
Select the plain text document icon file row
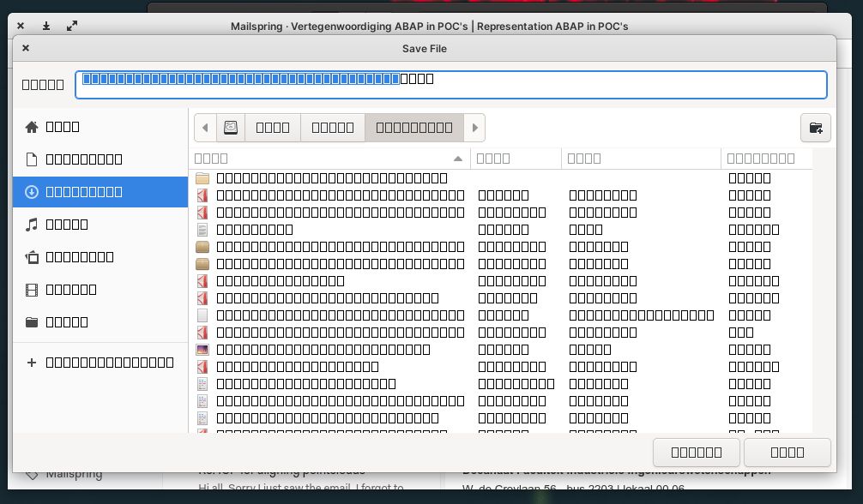[x=500, y=230]
